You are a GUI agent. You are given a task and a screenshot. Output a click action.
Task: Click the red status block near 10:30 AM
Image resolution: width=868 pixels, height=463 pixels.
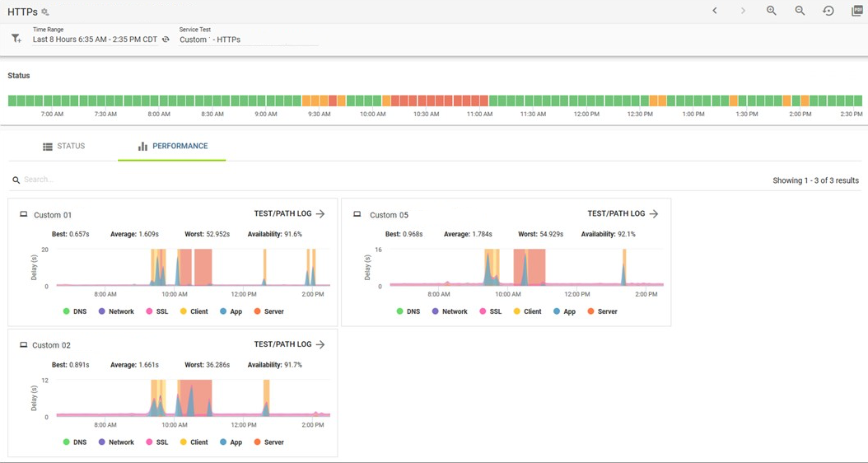(422, 101)
